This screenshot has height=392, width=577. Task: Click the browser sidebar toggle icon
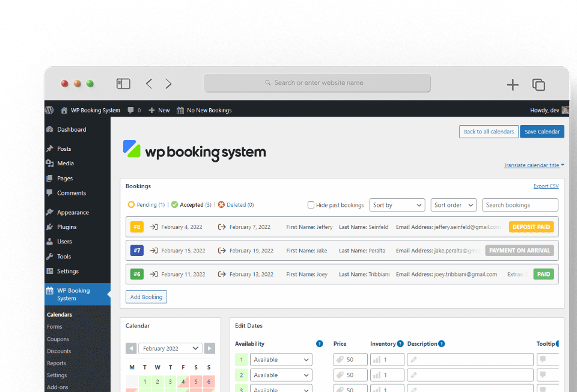123,84
